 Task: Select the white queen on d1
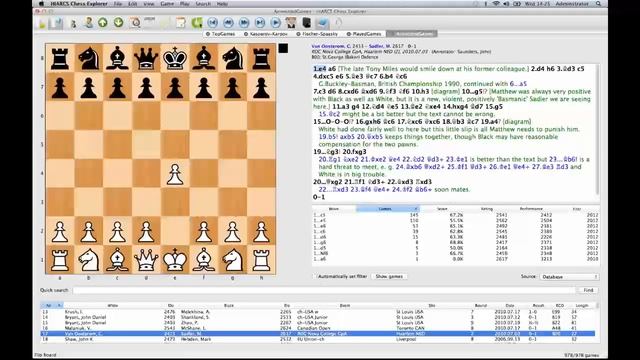pyautogui.click(x=146, y=260)
